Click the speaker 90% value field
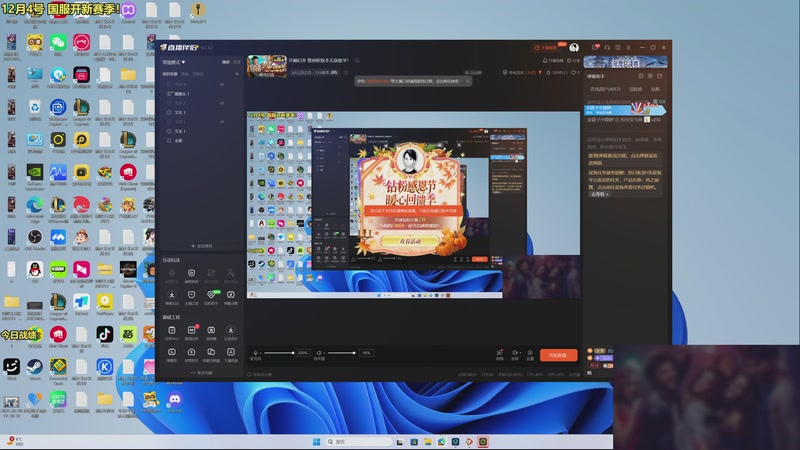800x450 pixels. pyautogui.click(x=366, y=353)
